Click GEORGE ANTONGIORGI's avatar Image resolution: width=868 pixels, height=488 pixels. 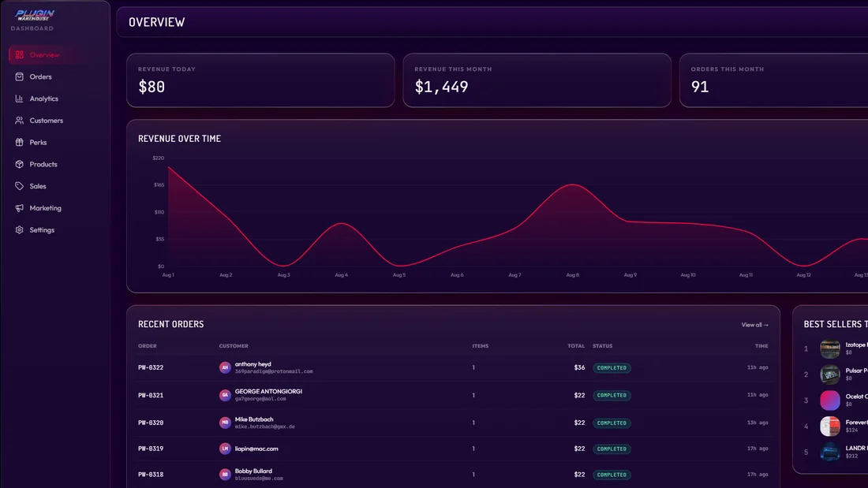pyautogui.click(x=225, y=395)
